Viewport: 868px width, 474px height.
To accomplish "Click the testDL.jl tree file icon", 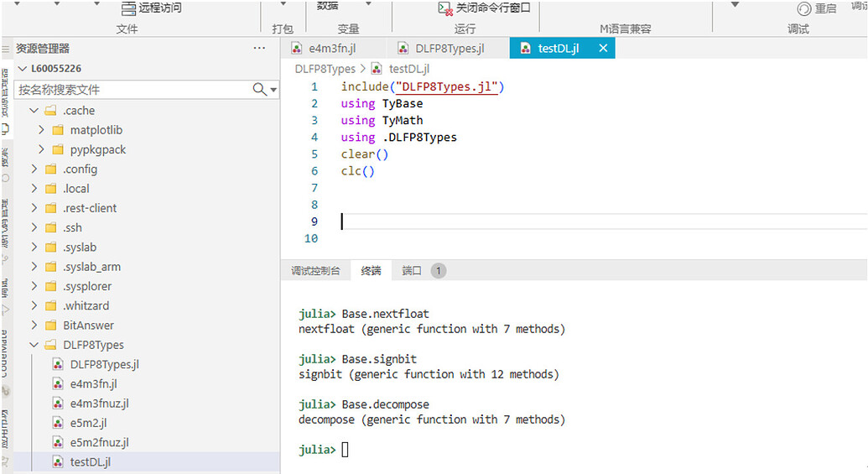I will pos(58,461).
